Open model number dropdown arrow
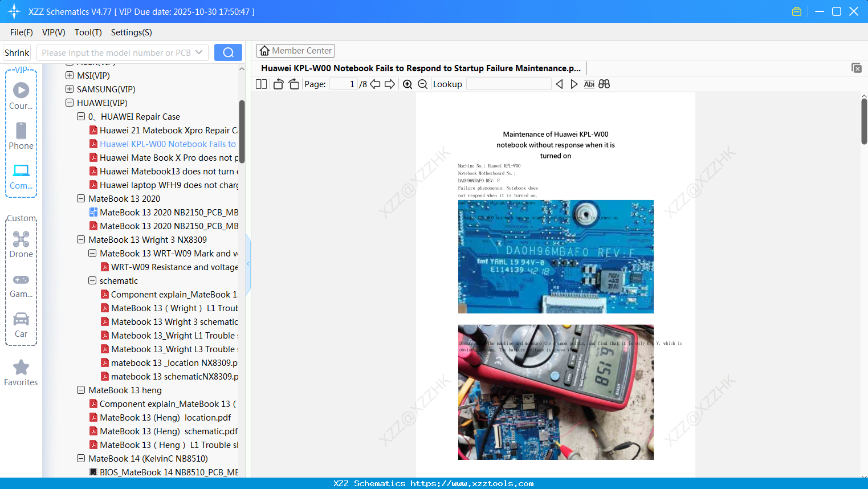This screenshot has height=489, width=868. tap(199, 52)
